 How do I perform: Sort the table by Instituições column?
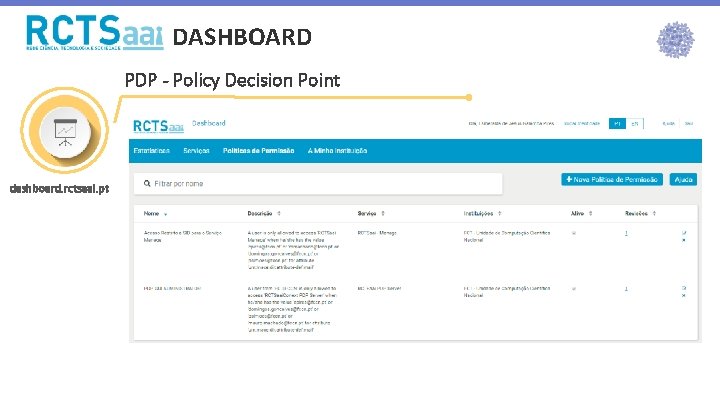tap(483, 214)
